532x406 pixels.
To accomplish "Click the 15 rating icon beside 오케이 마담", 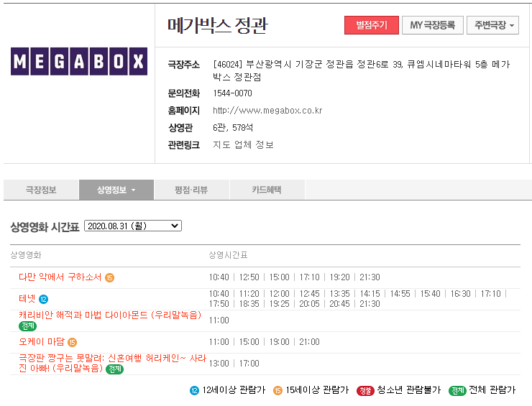I will (73, 342).
